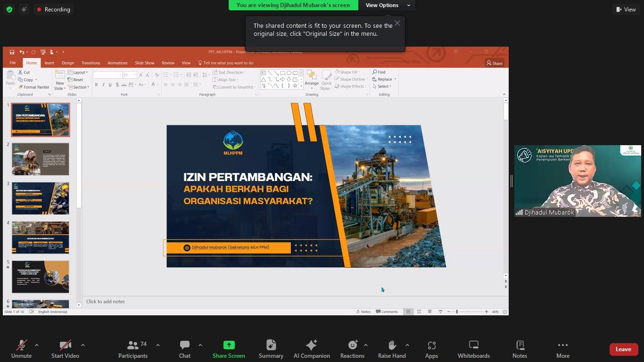Image resolution: width=644 pixels, height=362 pixels.
Task: Open the Zoom Chat panel
Action: pyautogui.click(x=184, y=349)
